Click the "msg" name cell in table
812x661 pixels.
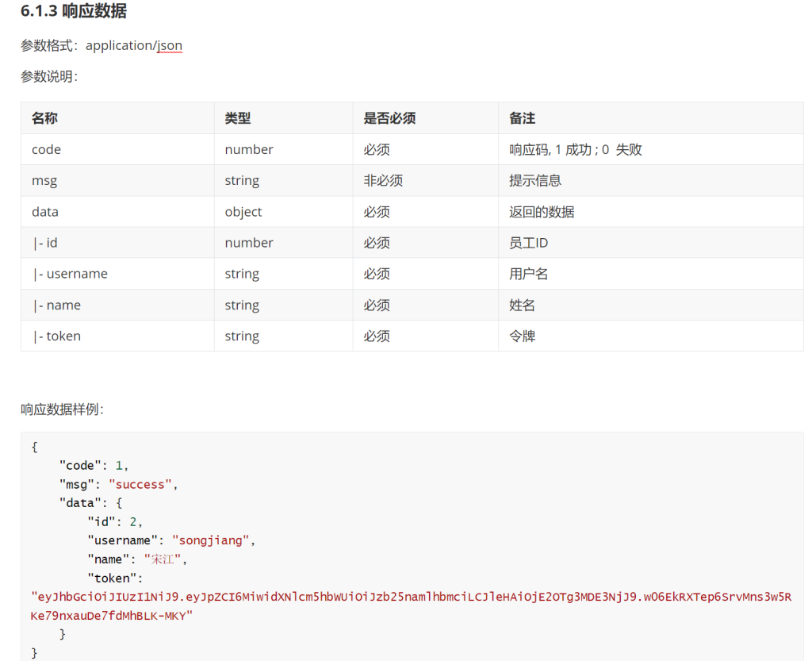pos(44,180)
